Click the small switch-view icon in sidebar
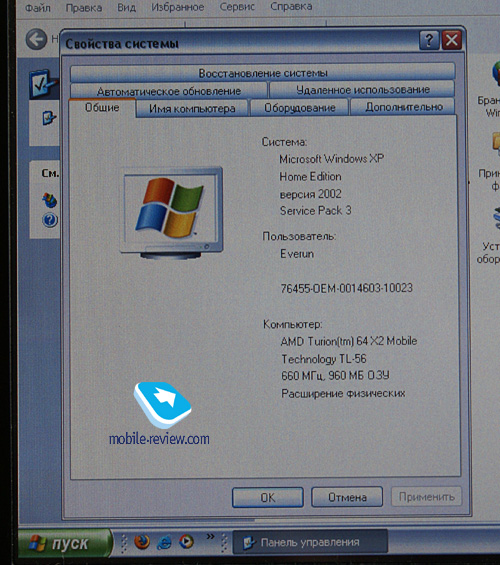 (49, 117)
